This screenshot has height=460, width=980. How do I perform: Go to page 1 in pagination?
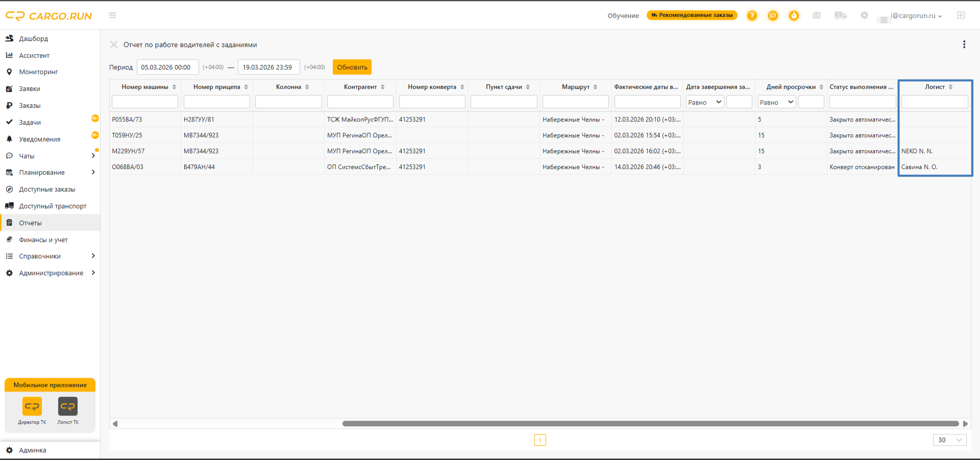[540, 440]
